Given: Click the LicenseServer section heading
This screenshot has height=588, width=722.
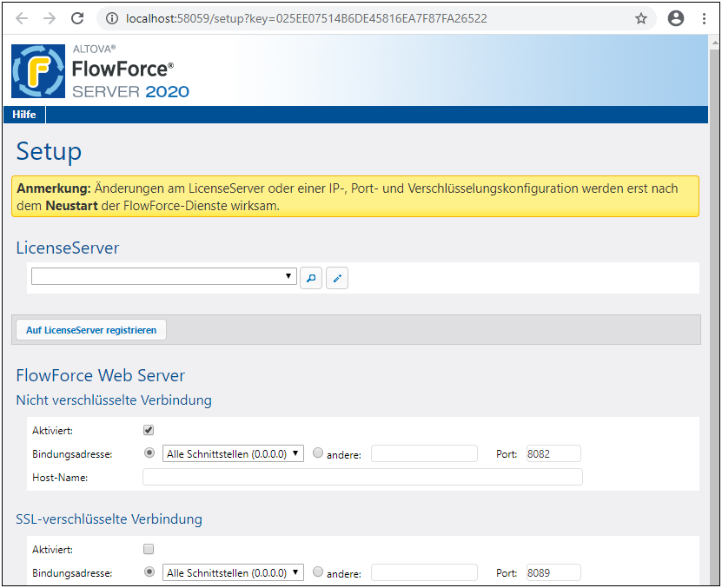Looking at the screenshot, I should (68, 248).
